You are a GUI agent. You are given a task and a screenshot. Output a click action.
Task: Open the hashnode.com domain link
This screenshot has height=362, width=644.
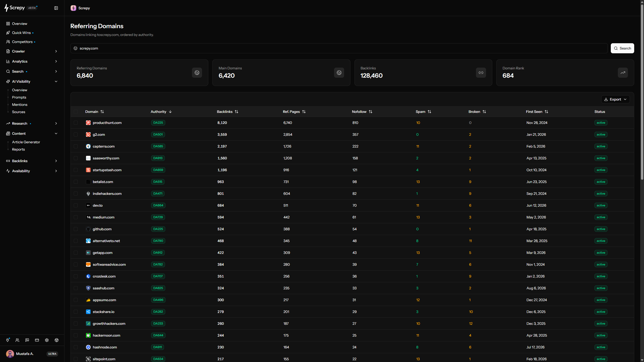click(x=105, y=347)
